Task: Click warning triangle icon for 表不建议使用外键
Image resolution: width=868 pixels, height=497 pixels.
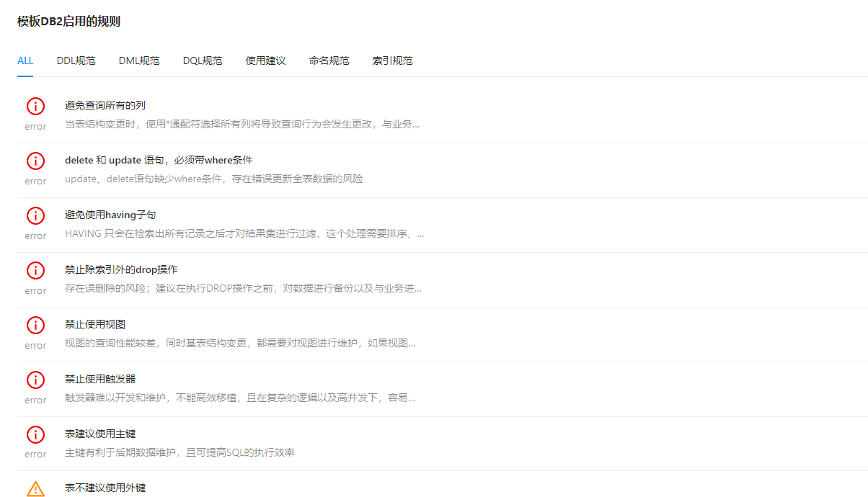Action: 35,489
